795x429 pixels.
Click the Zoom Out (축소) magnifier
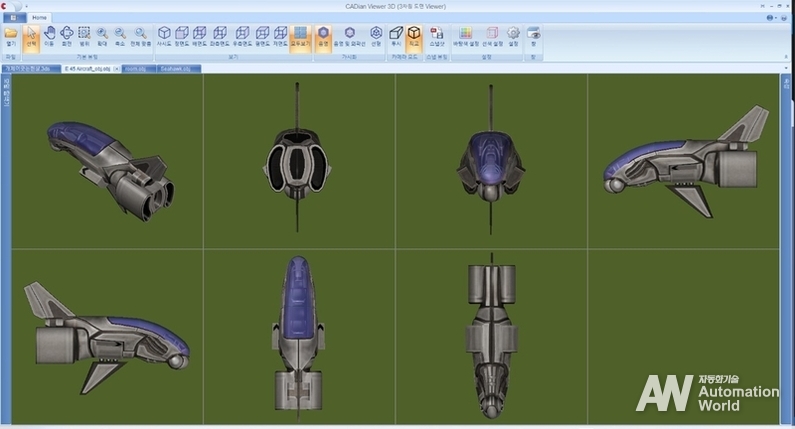(x=119, y=37)
